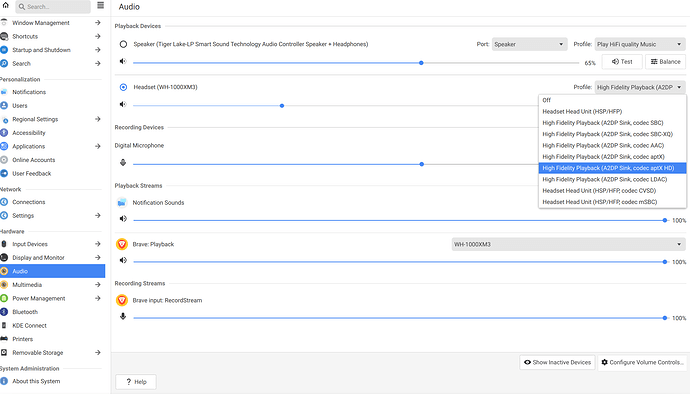
Task: Open Shortcuts settings in sidebar
Action: point(52,37)
